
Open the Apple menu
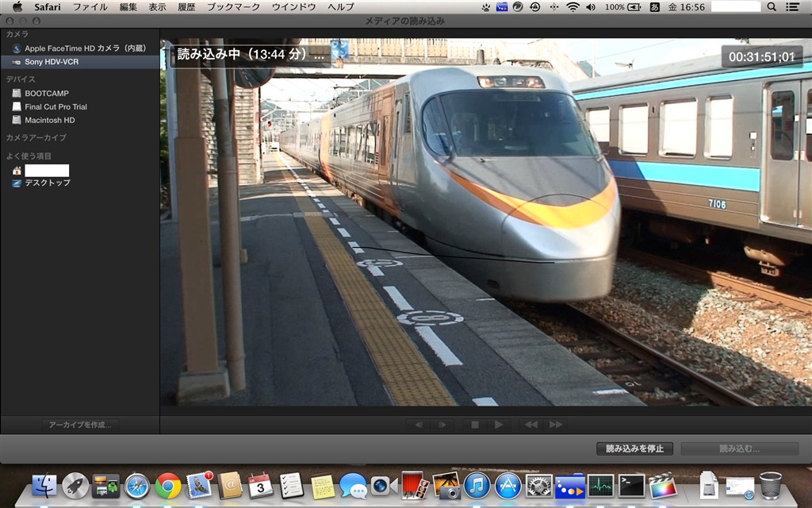point(17,6)
